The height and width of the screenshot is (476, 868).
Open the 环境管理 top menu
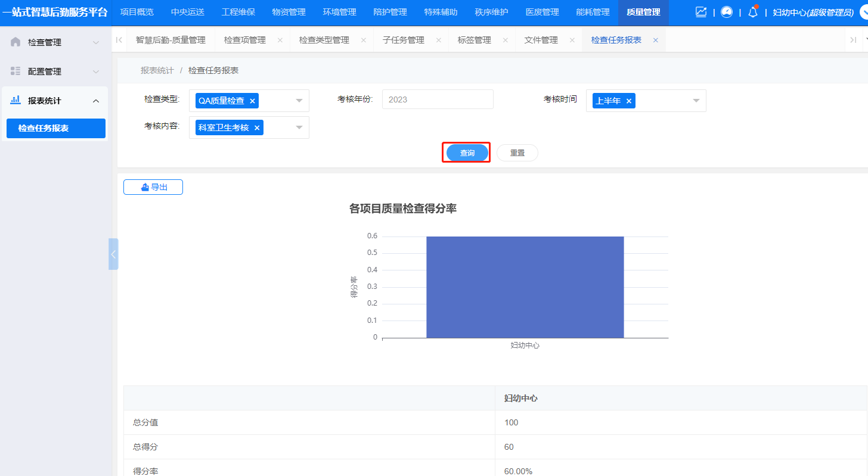coord(339,13)
